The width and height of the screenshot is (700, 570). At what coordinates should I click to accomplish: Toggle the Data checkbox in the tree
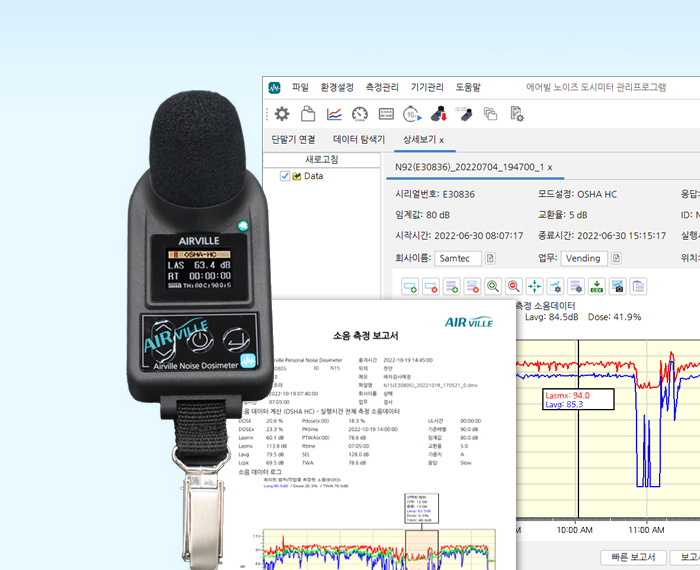point(284,176)
